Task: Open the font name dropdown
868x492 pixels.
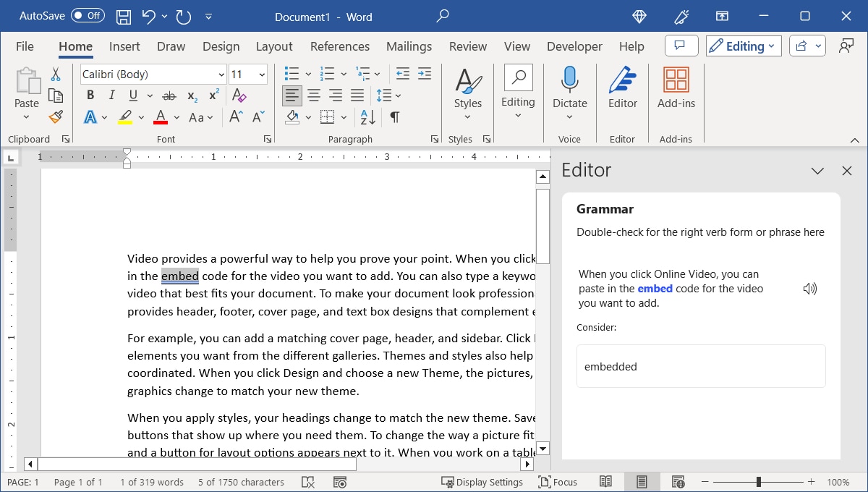Action: (x=221, y=75)
